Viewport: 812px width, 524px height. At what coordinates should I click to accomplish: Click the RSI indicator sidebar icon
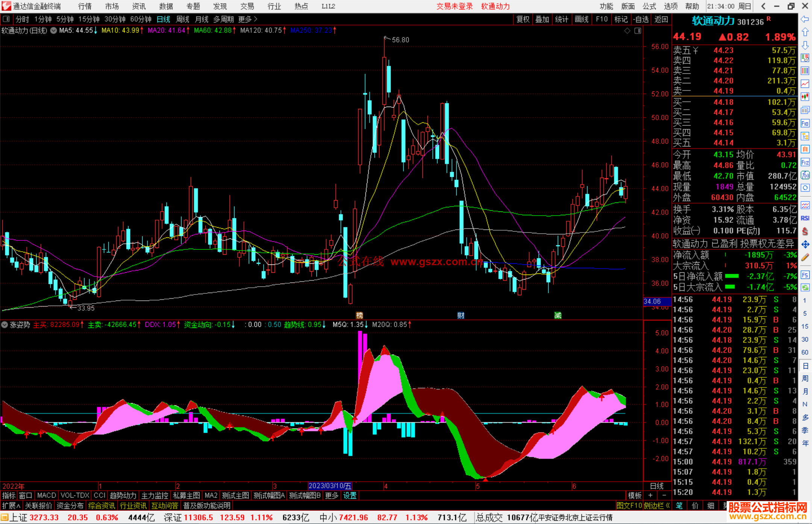[805, 218]
